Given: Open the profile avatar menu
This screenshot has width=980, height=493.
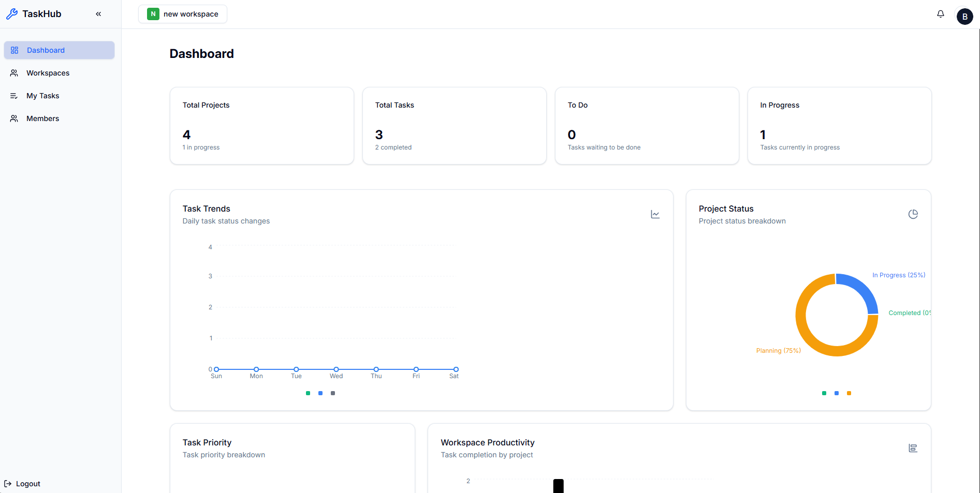Looking at the screenshot, I should (x=964, y=16).
